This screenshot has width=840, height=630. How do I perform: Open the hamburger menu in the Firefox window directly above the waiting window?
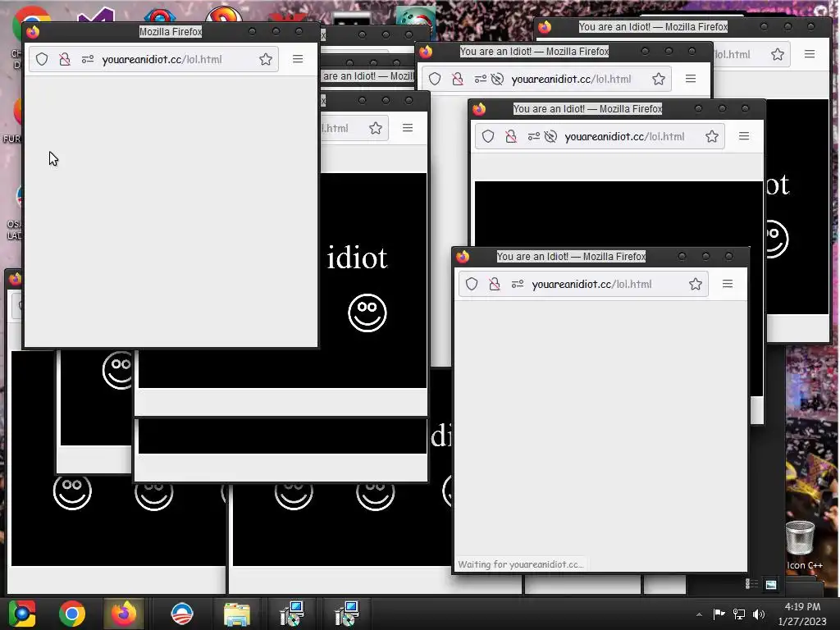click(744, 136)
